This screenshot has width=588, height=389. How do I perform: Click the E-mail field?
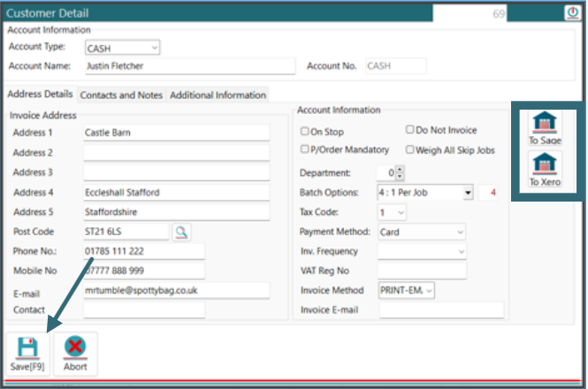click(176, 291)
